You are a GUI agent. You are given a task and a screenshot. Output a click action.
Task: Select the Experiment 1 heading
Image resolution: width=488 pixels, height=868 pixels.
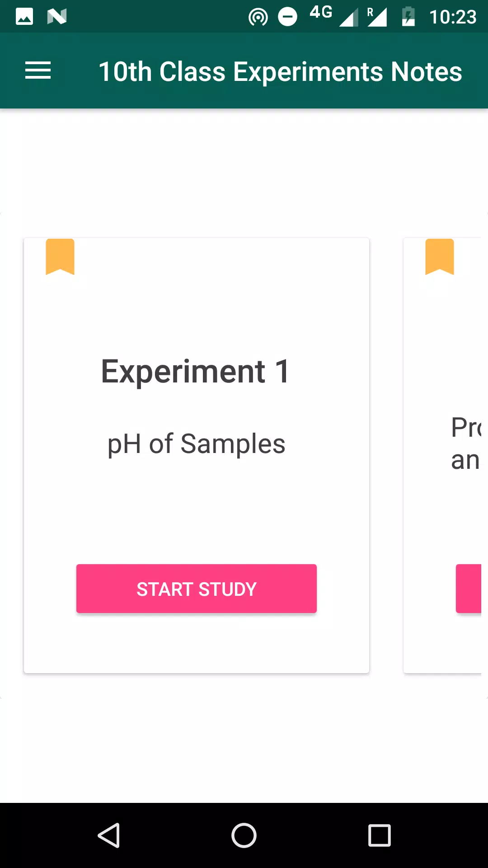point(195,372)
